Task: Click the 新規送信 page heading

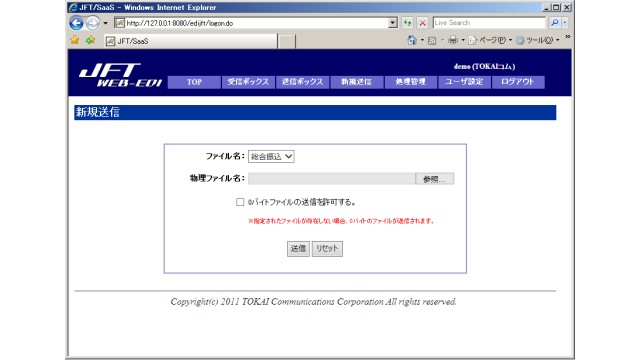Action: [98, 112]
